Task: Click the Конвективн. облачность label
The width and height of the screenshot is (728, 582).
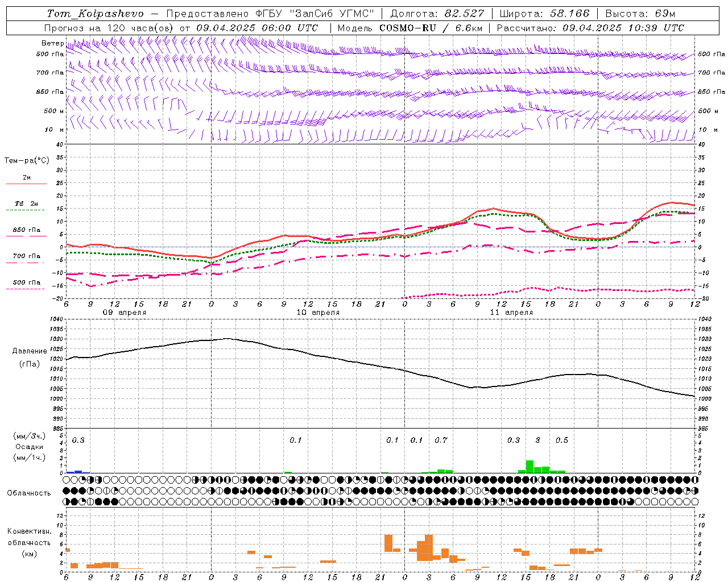Action: [x=29, y=542]
